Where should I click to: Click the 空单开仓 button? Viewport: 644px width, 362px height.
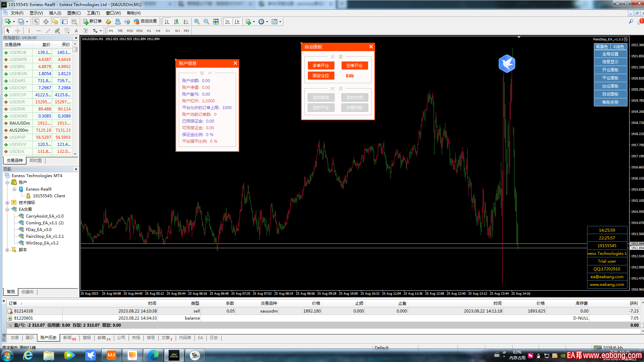(x=354, y=66)
